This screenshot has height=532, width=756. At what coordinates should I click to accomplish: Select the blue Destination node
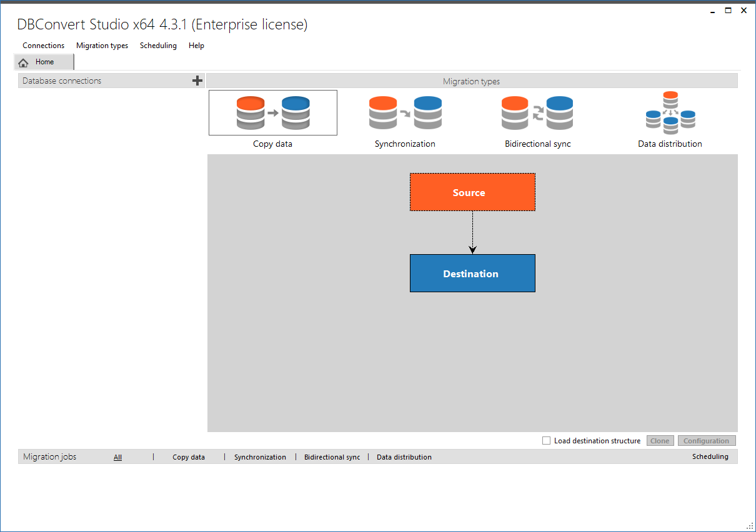point(472,273)
